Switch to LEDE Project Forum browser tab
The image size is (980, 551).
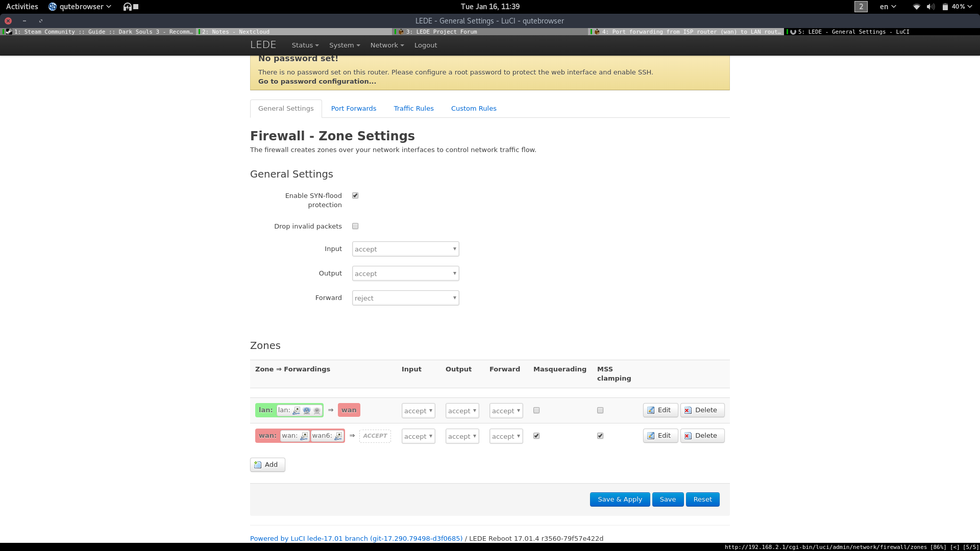click(490, 32)
